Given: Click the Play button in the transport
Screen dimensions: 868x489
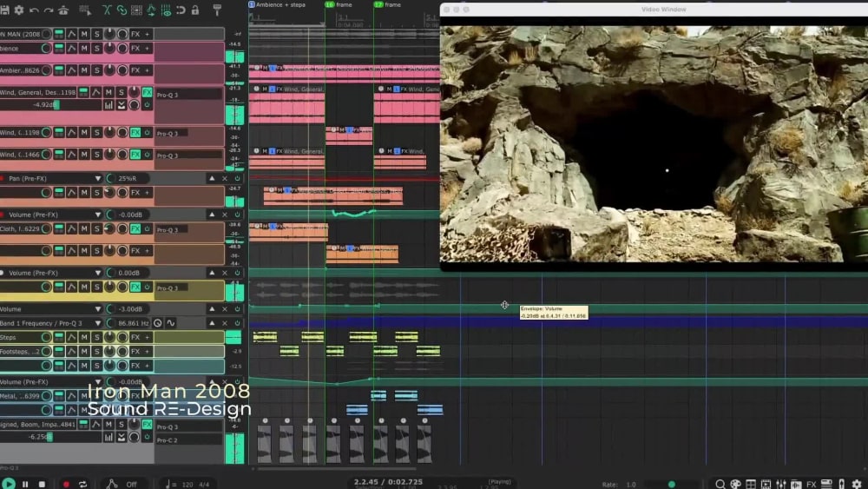Looking at the screenshot, I should click(9, 484).
